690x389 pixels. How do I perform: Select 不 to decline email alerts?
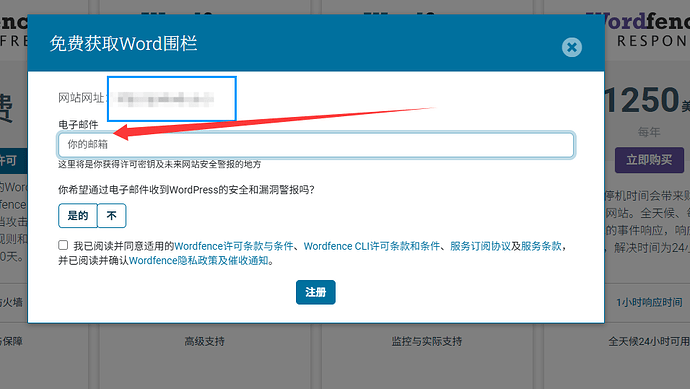coord(111,216)
